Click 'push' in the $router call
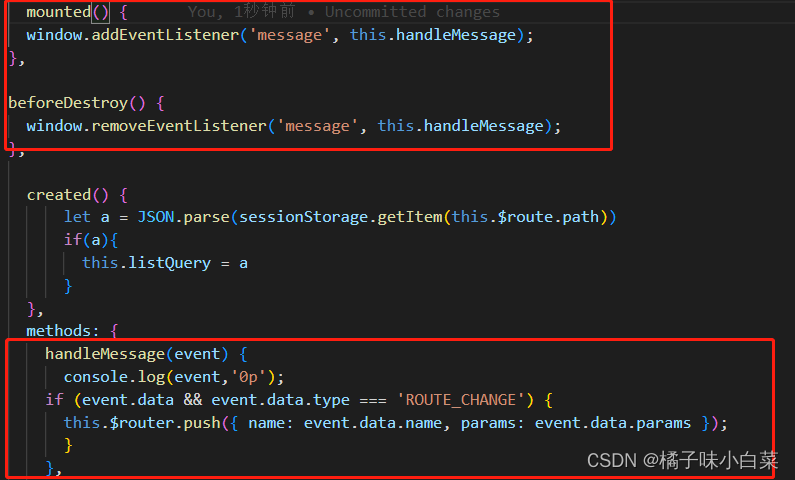Image resolution: width=795 pixels, height=480 pixels. pyautogui.click(x=202, y=423)
